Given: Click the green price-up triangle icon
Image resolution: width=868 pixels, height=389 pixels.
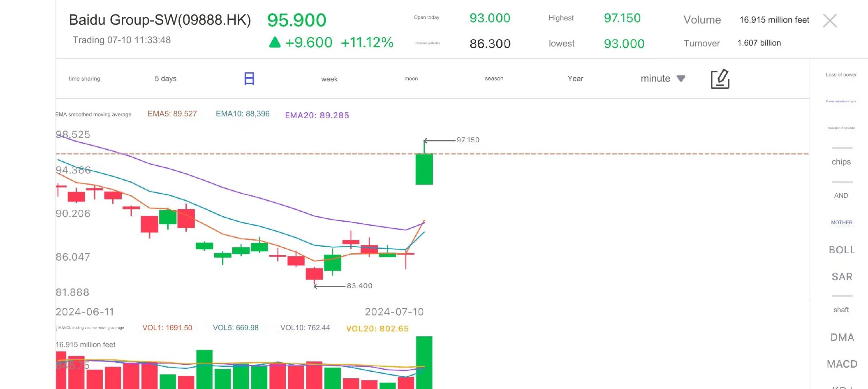Looking at the screenshot, I should 275,42.
